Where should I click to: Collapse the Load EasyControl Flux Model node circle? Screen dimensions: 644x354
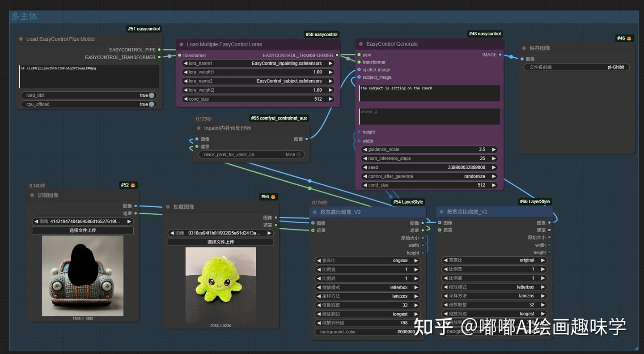tap(21, 39)
